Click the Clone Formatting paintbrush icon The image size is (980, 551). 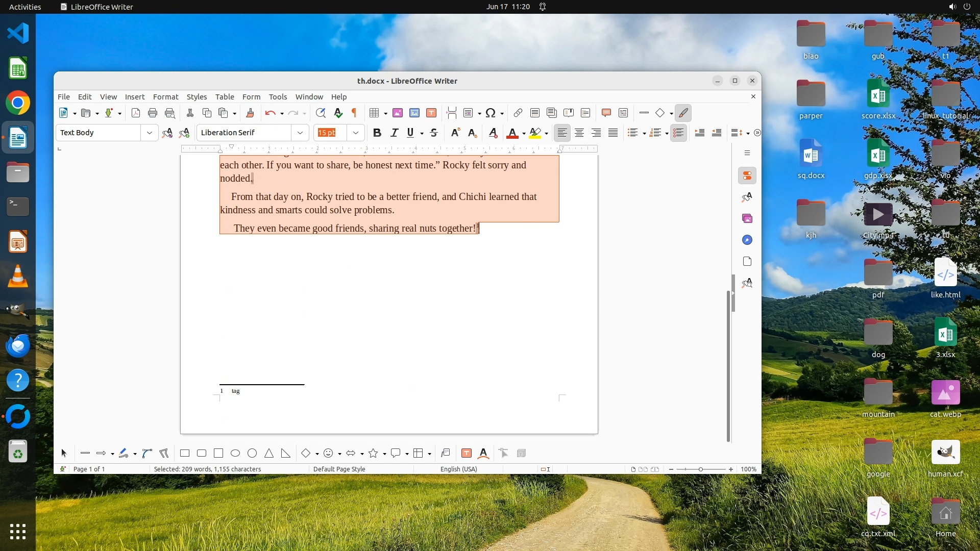(250, 113)
